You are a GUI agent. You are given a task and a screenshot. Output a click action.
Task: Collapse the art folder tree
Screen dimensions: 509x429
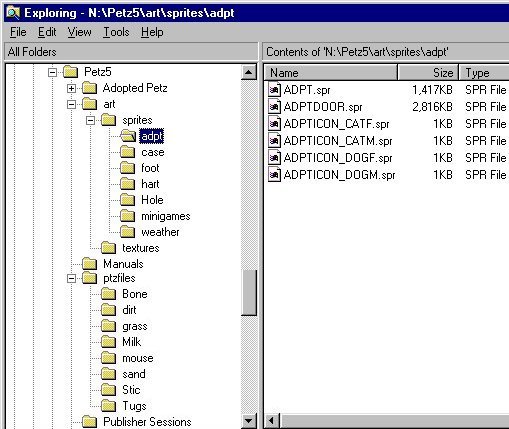(71, 104)
